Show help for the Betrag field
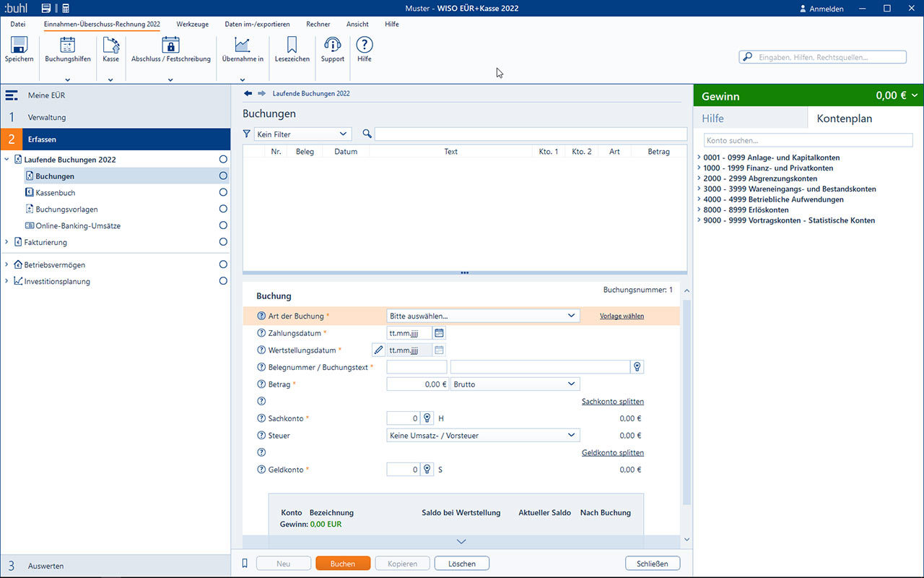This screenshot has width=924, height=578. tap(261, 384)
